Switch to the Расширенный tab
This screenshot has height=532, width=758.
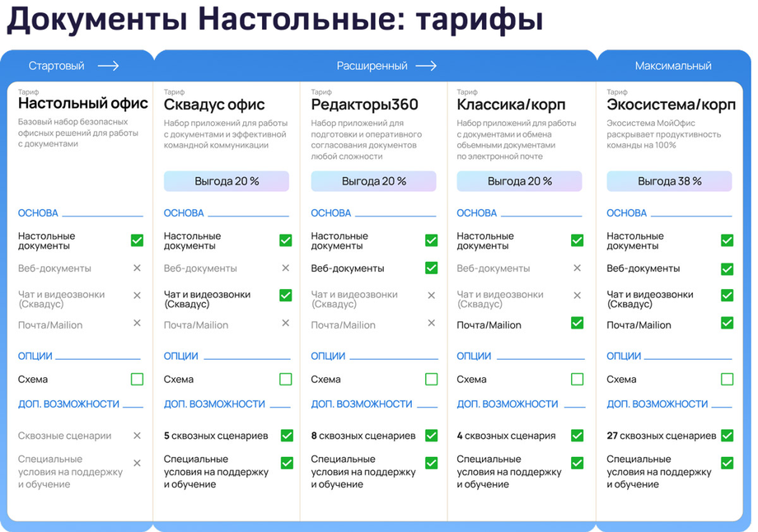(372, 66)
